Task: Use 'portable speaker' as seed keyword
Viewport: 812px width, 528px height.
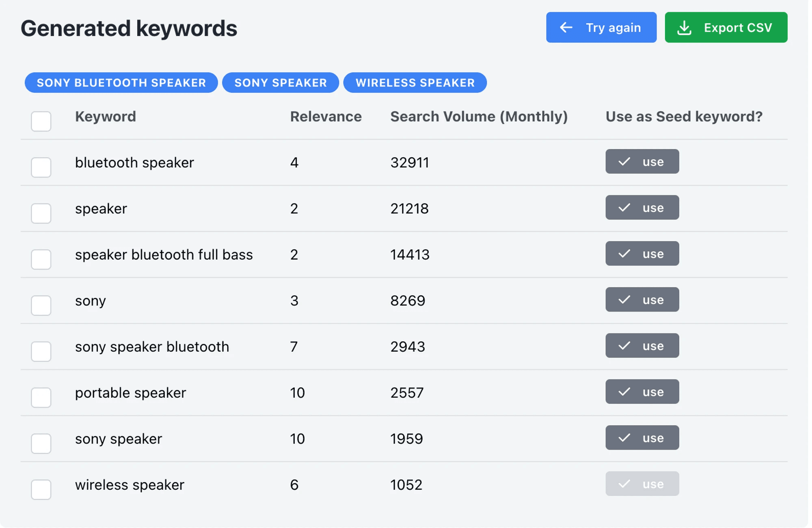Action: [x=642, y=392]
